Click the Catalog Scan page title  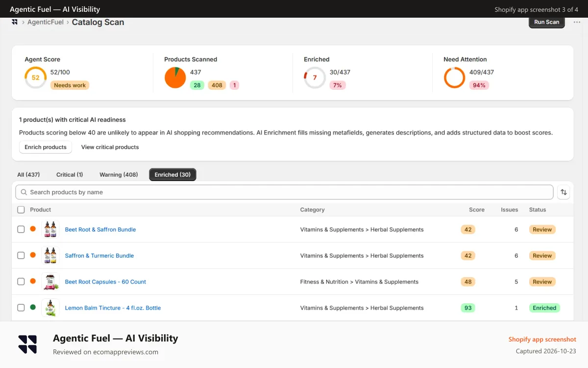point(98,22)
